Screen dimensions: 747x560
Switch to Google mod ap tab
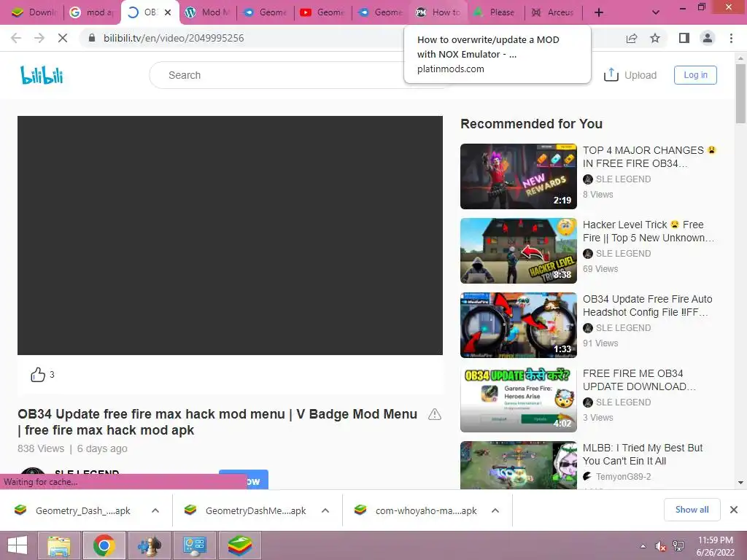point(91,12)
